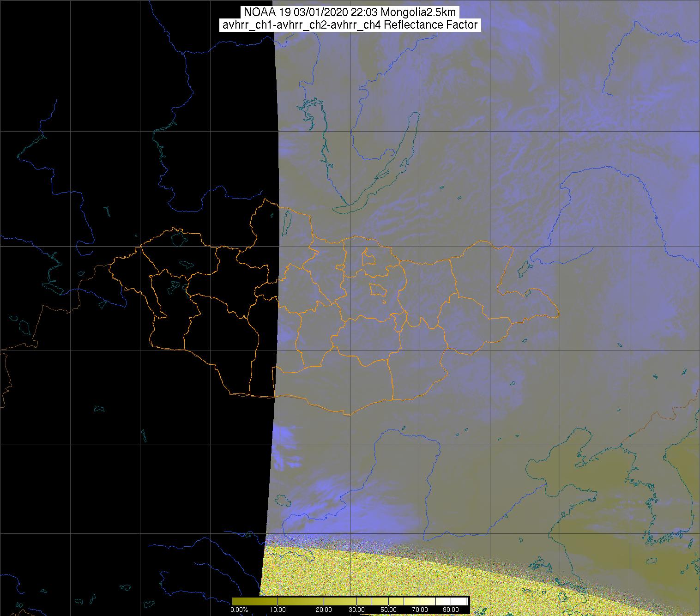Click the '90.00' colorbar label
700x616 pixels.
(x=451, y=610)
